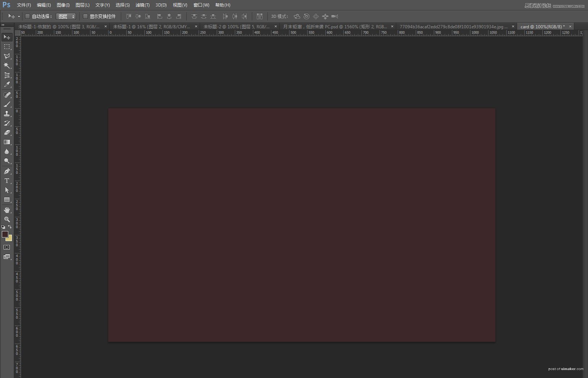588x378 pixels.
Task: Select the Gradient tool
Action: pos(7,142)
